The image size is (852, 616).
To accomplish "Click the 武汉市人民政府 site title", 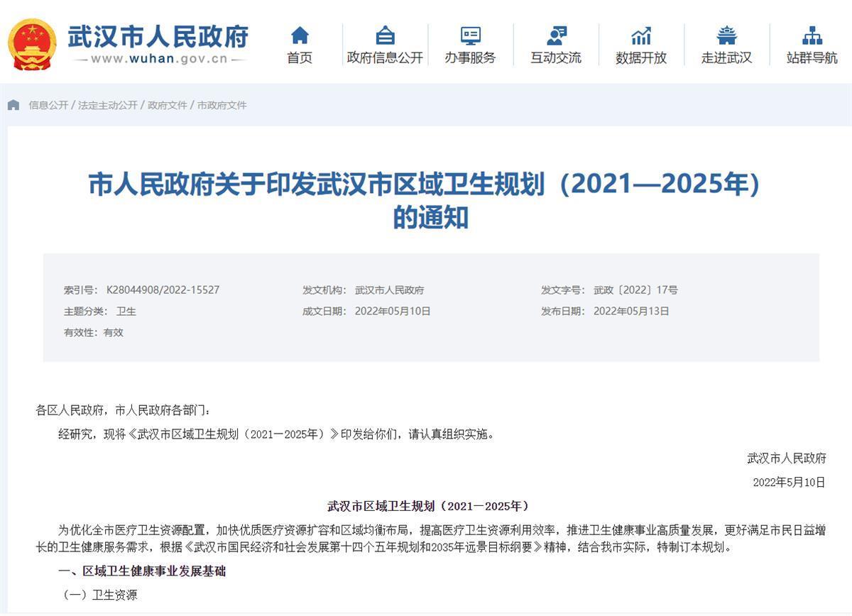I will (x=158, y=35).
